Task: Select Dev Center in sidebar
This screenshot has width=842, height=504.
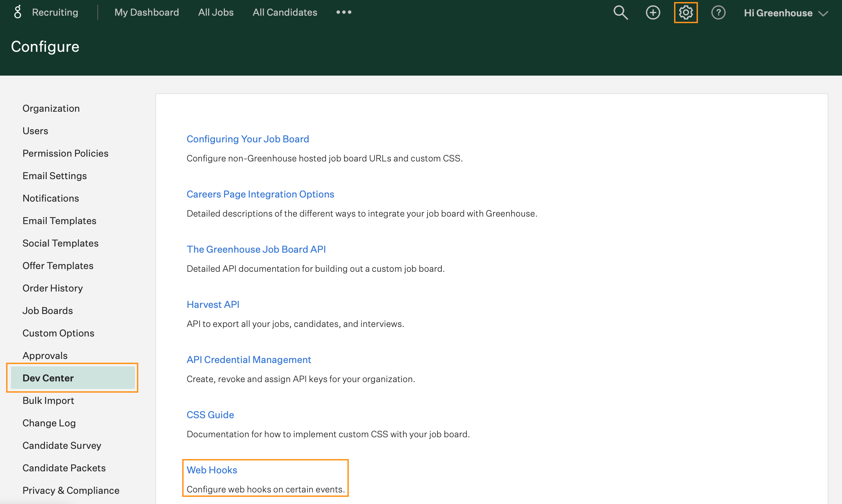Action: coord(73,378)
